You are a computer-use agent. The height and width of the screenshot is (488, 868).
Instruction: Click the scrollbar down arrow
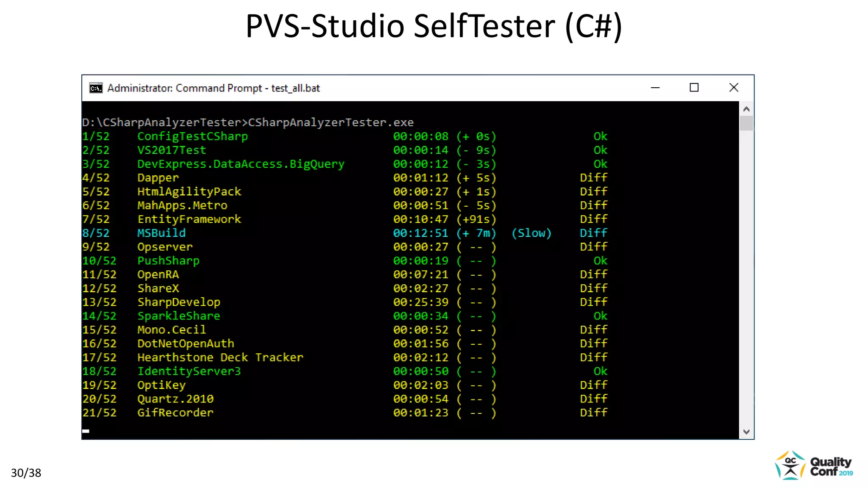pyautogui.click(x=746, y=432)
